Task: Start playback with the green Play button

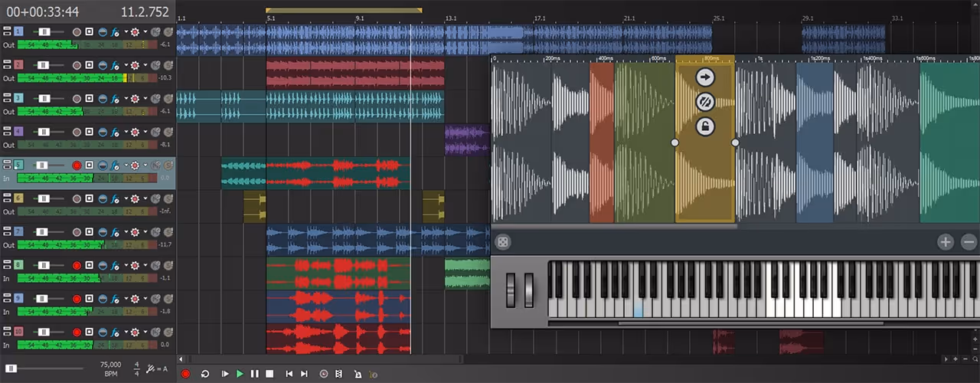Action: pos(240,374)
